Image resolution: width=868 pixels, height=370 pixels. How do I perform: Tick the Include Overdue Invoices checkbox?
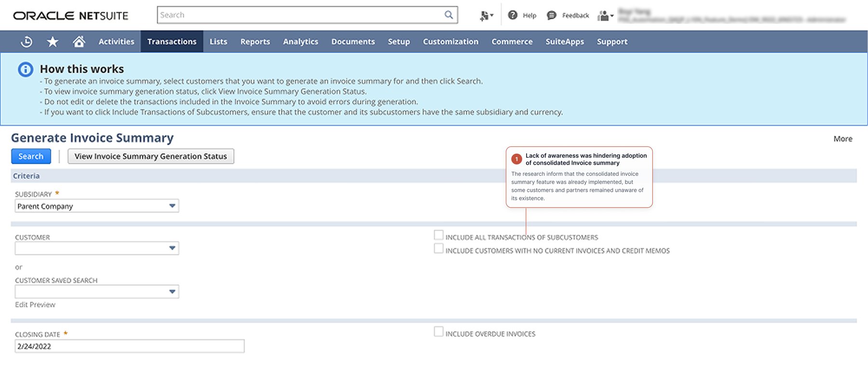[x=438, y=331]
